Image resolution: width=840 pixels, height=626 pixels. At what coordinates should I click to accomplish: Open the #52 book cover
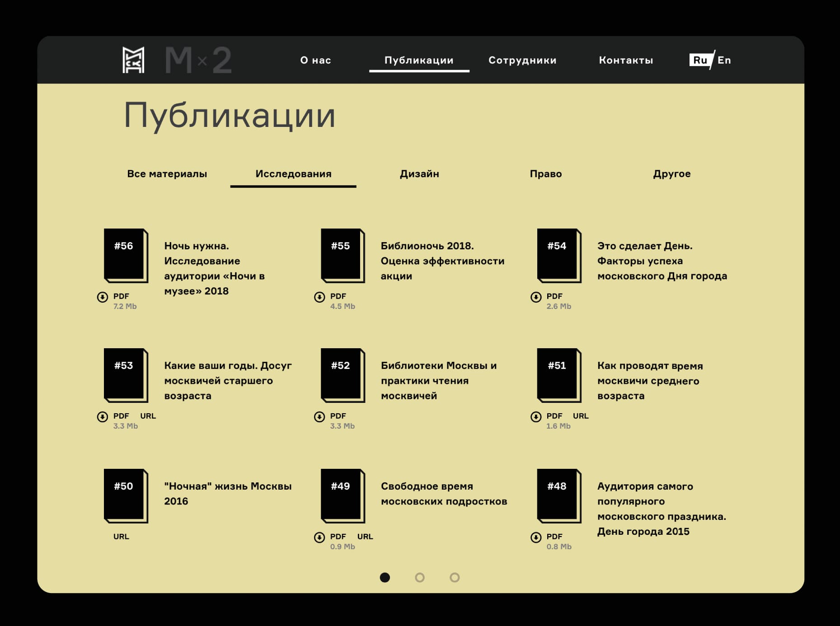343,375
